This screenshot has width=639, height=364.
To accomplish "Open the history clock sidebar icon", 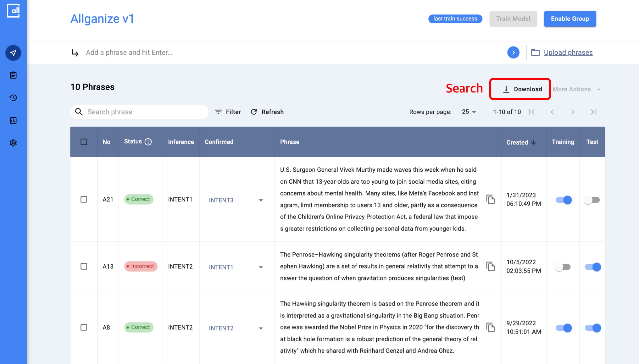I will point(13,98).
